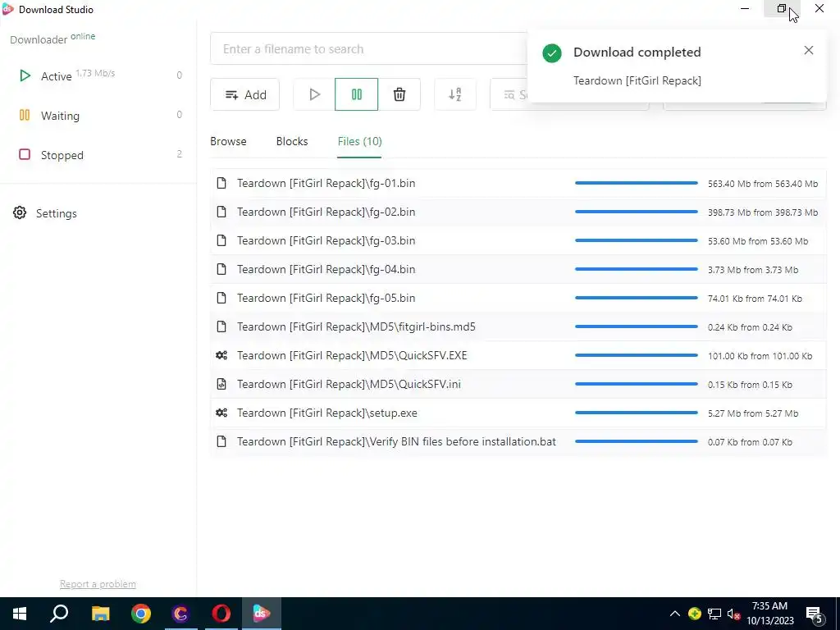Screen dimensions: 840x630
Task: Open the Windows notification center
Action: tap(815, 614)
